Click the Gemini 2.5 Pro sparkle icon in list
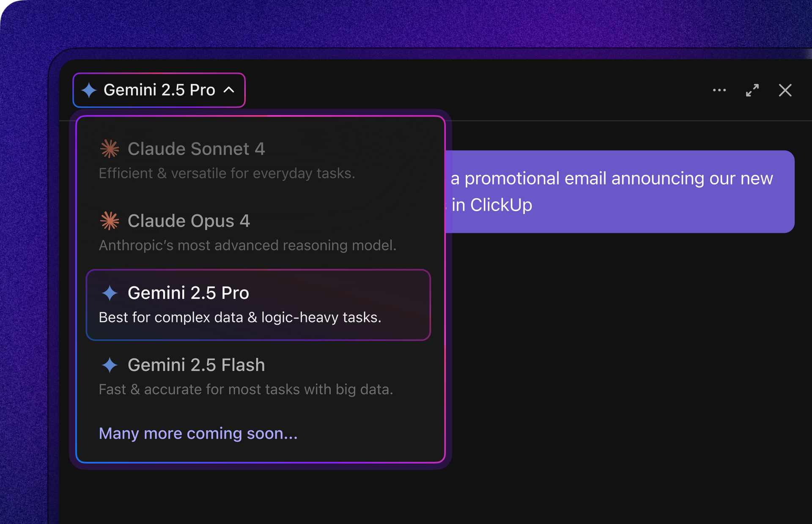 coord(110,293)
